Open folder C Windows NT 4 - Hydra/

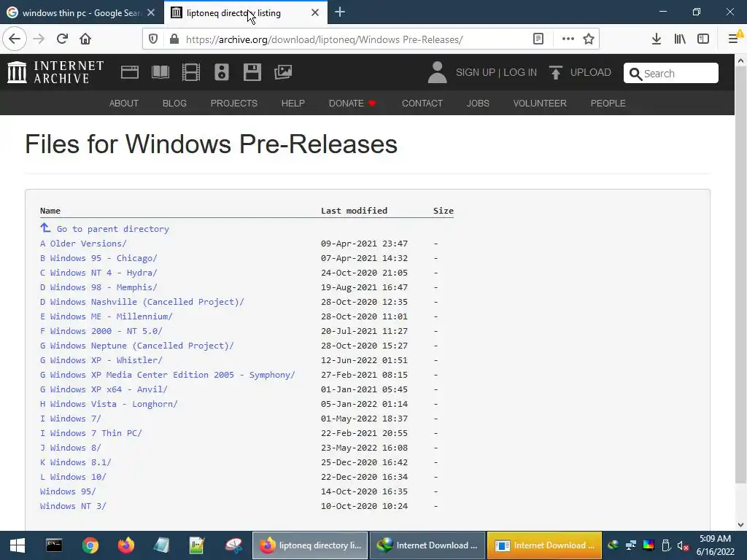tap(98, 273)
